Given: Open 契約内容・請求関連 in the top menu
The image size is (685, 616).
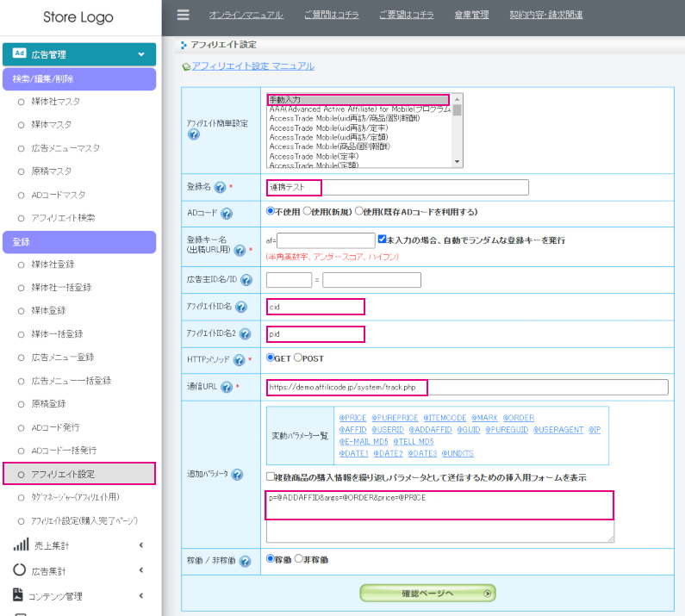Looking at the screenshot, I should pyautogui.click(x=545, y=15).
